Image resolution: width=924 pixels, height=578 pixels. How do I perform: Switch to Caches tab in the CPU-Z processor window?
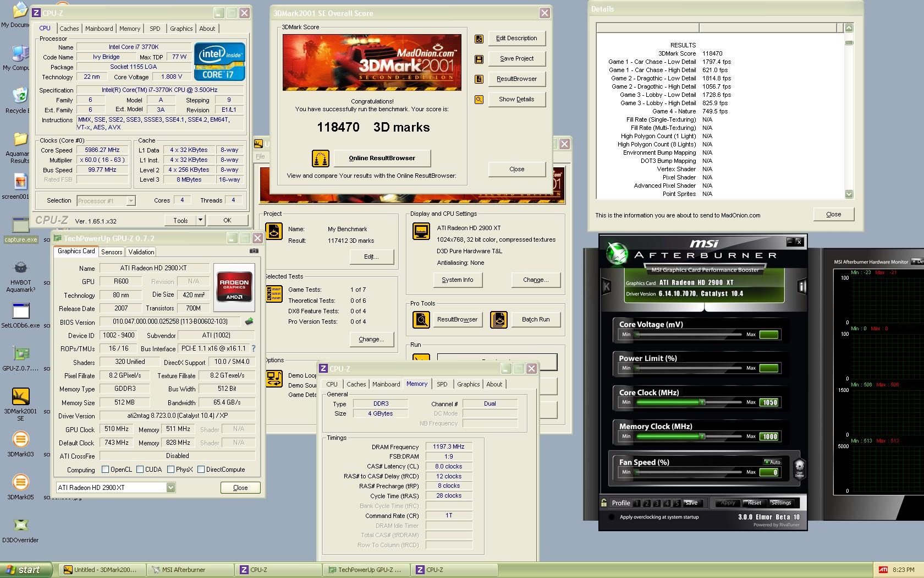pos(69,29)
